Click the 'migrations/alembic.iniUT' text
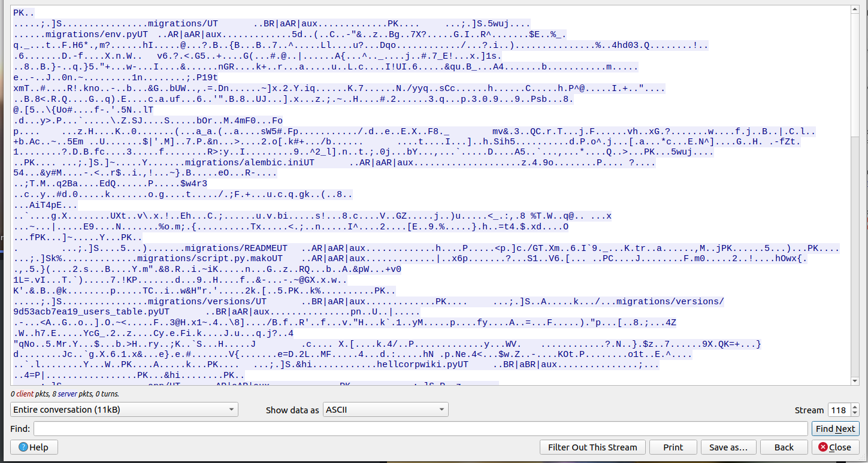868x463 pixels. [249, 162]
